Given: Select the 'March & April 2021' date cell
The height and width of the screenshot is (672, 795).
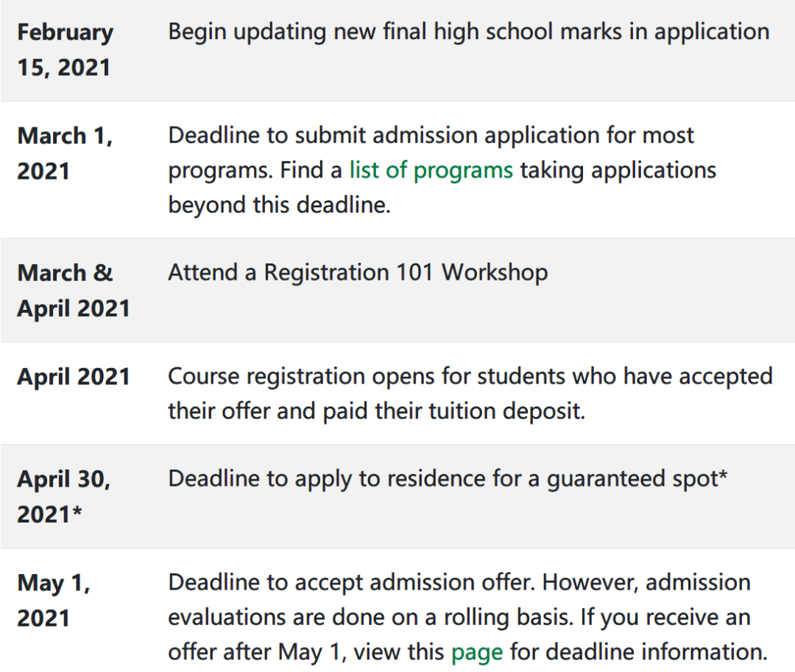Looking at the screenshot, I should (74, 291).
